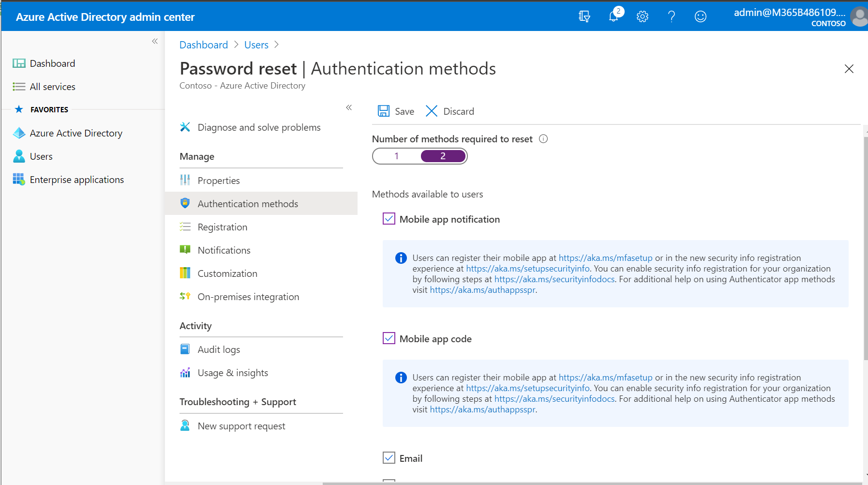
Task: Click the Notifications green flag icon
Action: click(185, 250)
